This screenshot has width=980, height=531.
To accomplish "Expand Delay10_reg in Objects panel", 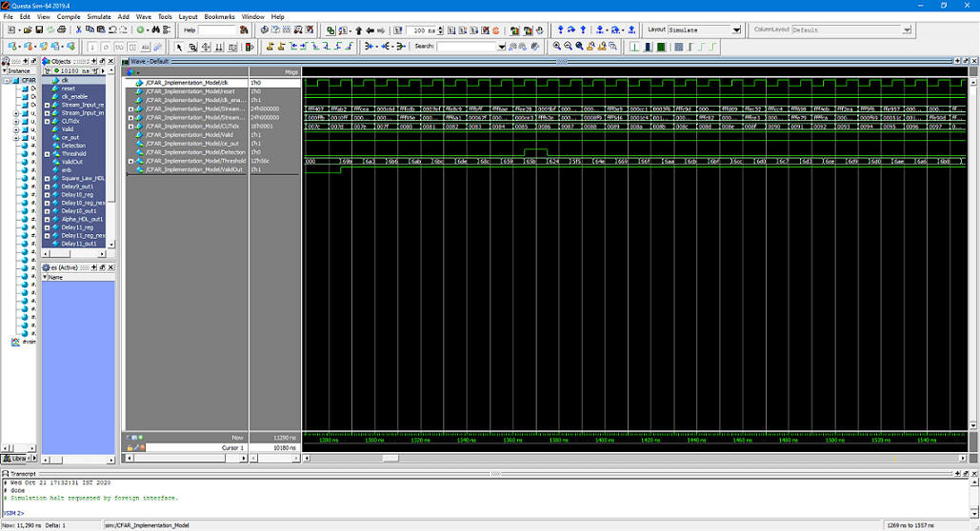I will point(47,195).
